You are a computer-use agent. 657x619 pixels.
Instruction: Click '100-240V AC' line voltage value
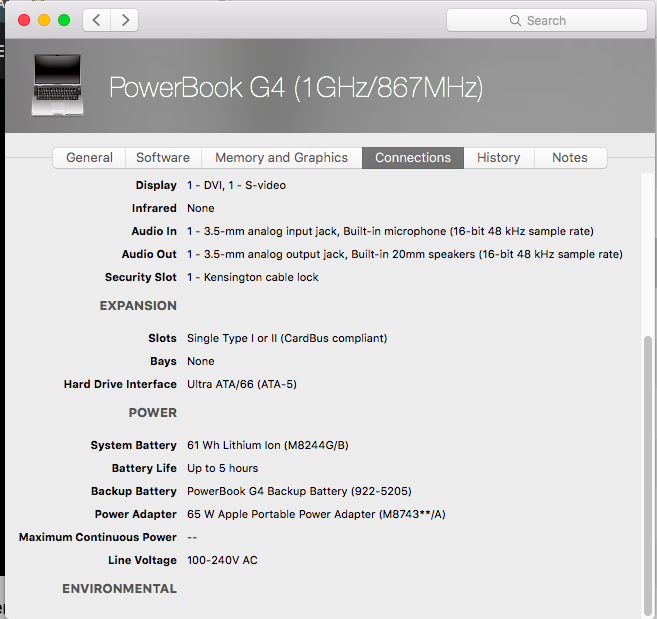222,560
